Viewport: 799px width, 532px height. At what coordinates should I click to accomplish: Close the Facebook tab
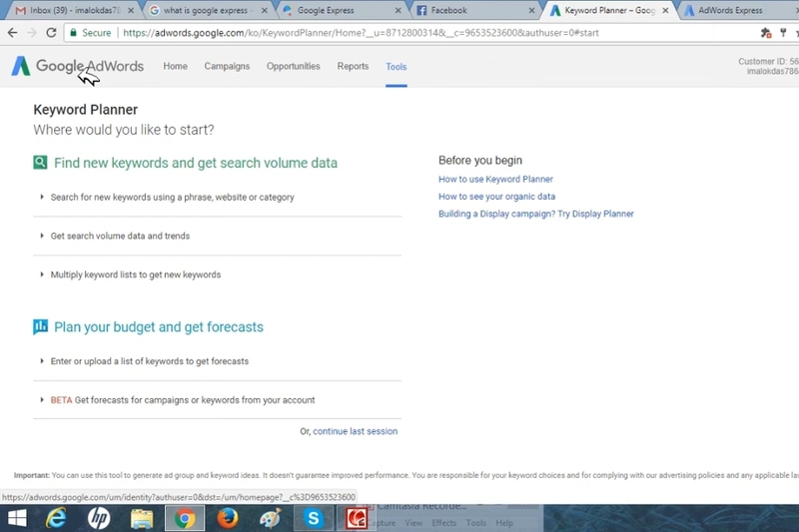click(532, 10)
